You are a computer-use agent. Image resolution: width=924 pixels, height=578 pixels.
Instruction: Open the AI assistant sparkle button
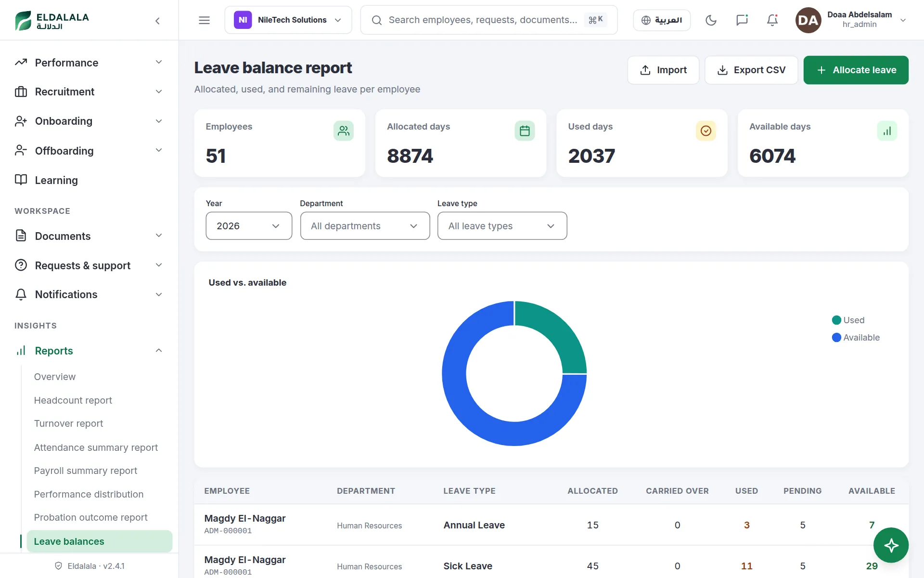click(891, 545)
